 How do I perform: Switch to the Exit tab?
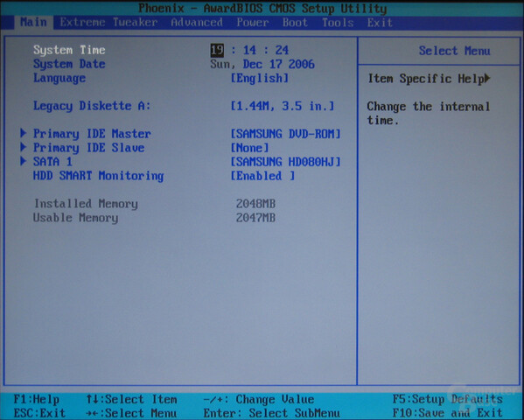pos(380,23)
